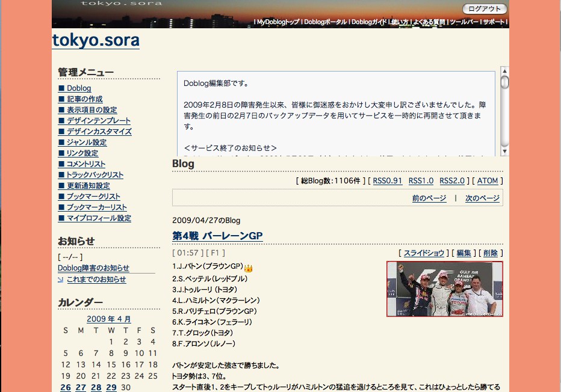Open the RSS2.0 feed link
Screen dimensions: 561x392
(x=452, y=181)
